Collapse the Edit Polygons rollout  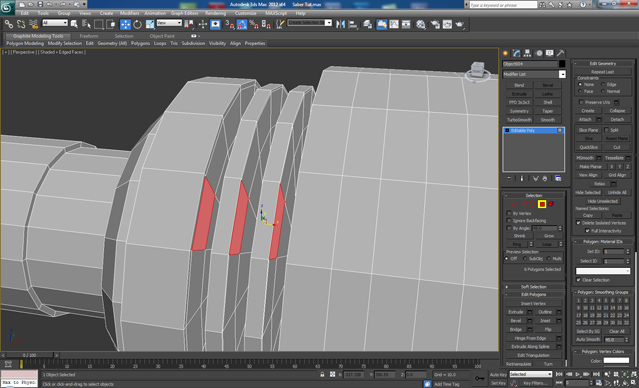(x=534, y=294)
